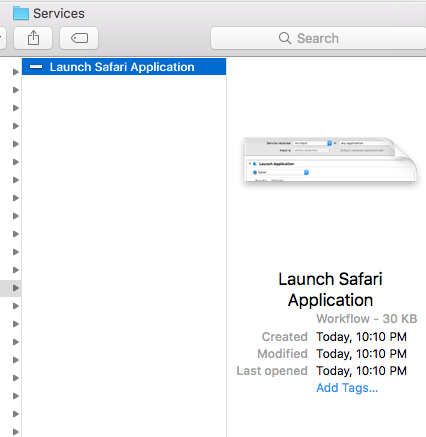This screenshot has width=426, height=437.
Task: Select the Launch Safari Application row
Action: pyautogui.click(x=124, y=67)
